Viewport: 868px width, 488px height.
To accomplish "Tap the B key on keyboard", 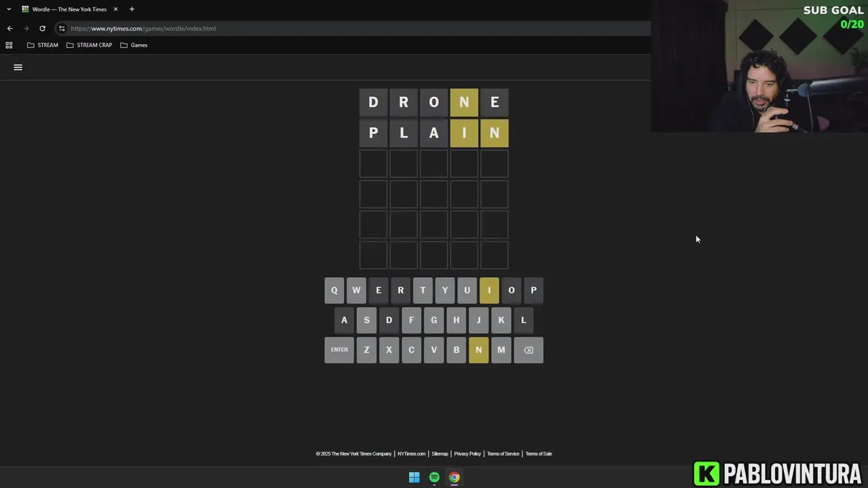I will tap(456, 350).
